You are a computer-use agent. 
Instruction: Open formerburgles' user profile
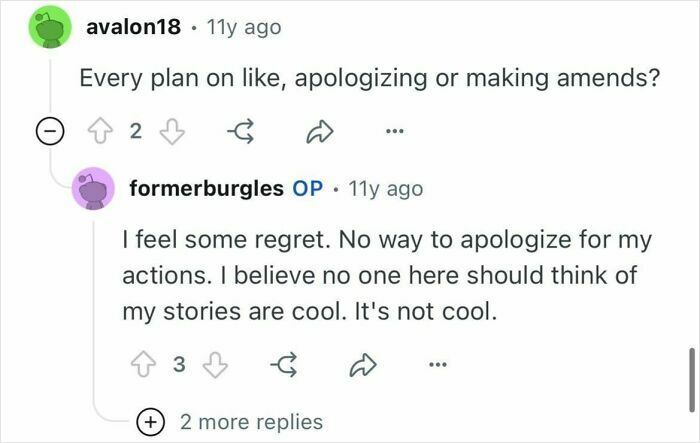[x=207, y=188]
